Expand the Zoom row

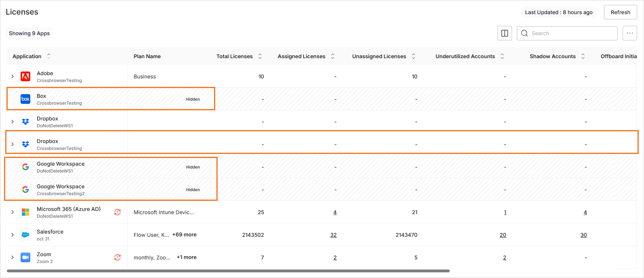coord(13,257)
